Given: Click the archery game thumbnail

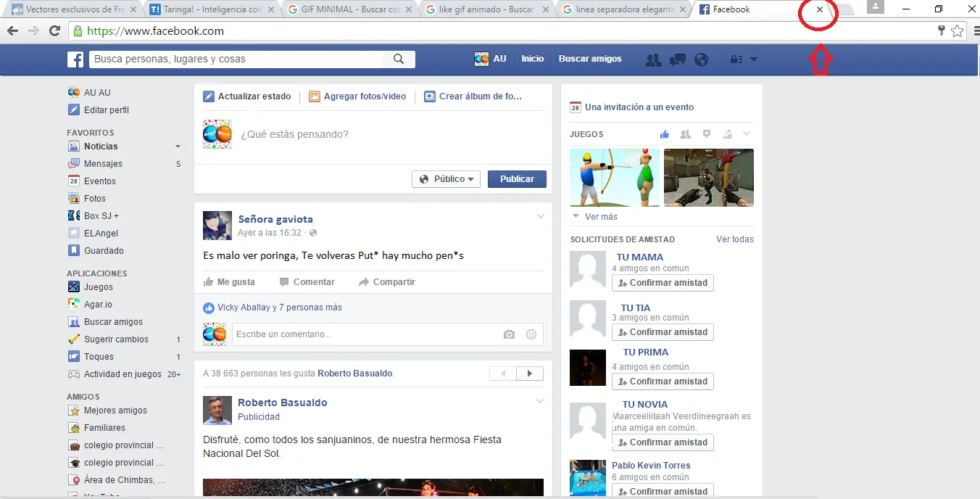Looking at the screenshot, I should tap(615, 178).
